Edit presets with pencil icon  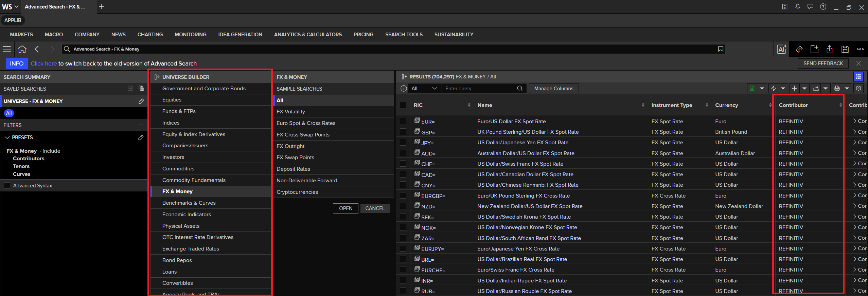(141, 137)
